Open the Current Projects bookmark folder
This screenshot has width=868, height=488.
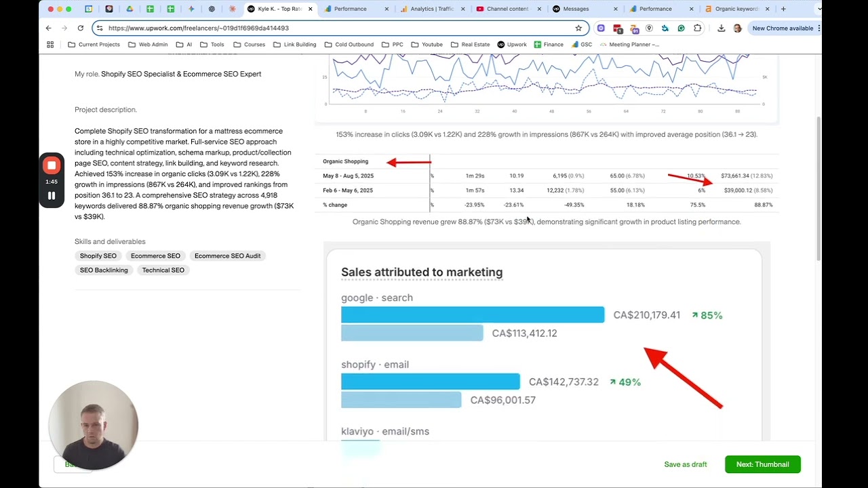(x=94, y=44)
